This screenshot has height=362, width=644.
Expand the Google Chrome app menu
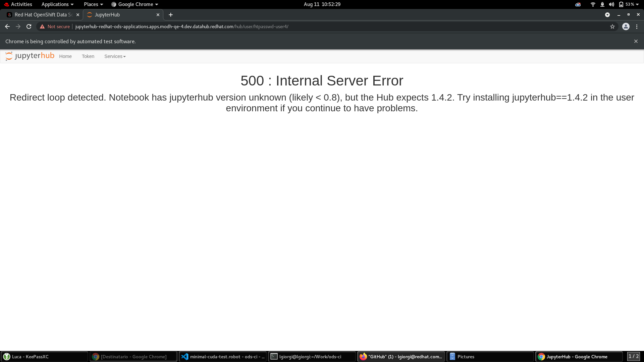click(135, 4)
